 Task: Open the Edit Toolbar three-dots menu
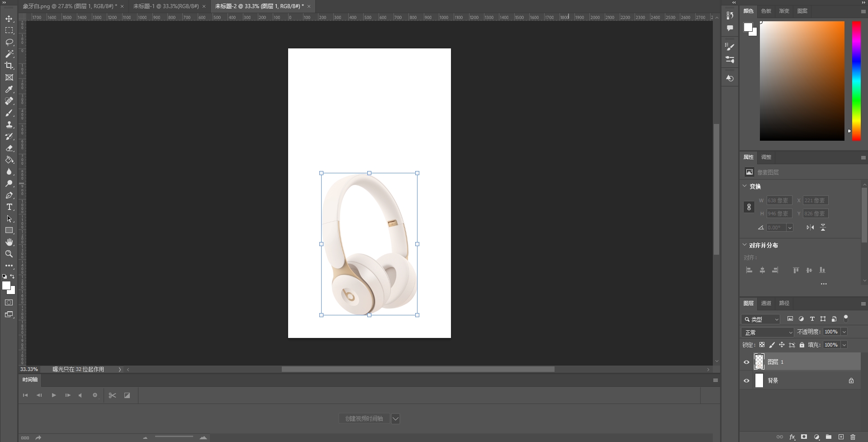click(9, 266)
